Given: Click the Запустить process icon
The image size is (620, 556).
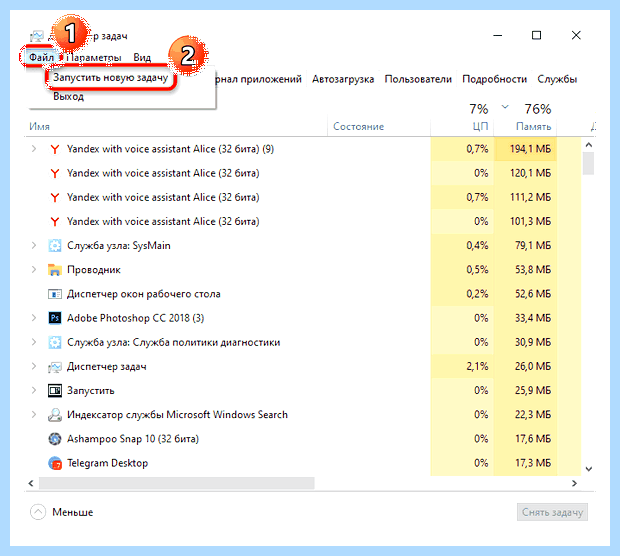Looking at the screenshot, I should (x=55, y=391).
